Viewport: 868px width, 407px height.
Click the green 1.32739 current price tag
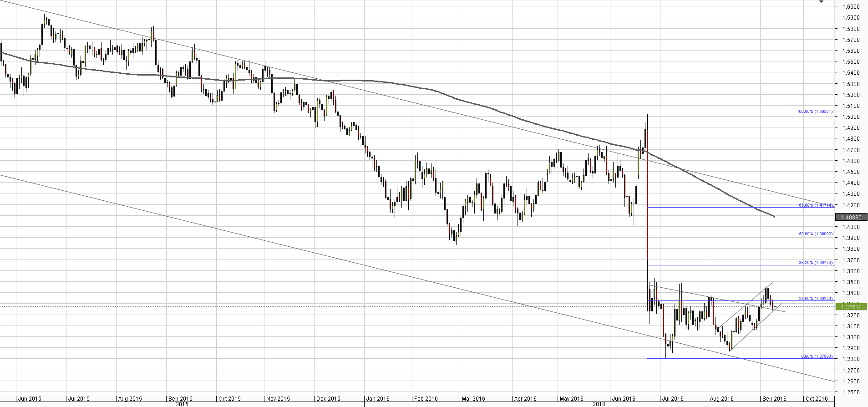[851, 307]
